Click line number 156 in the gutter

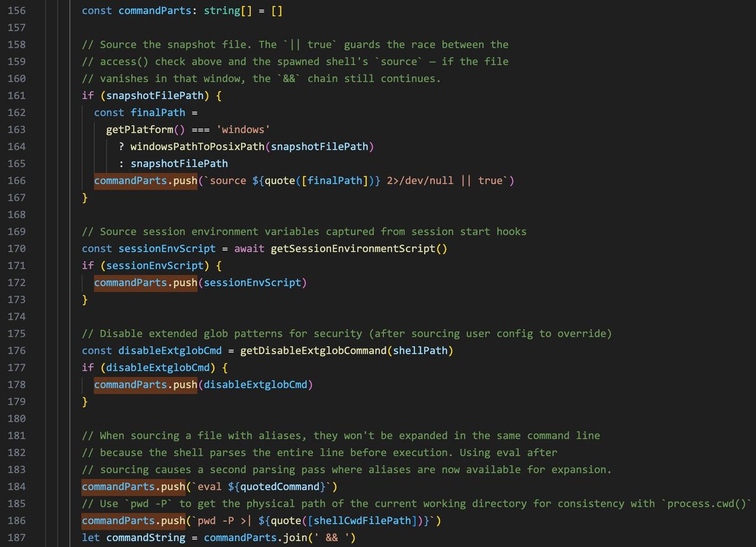17,11
